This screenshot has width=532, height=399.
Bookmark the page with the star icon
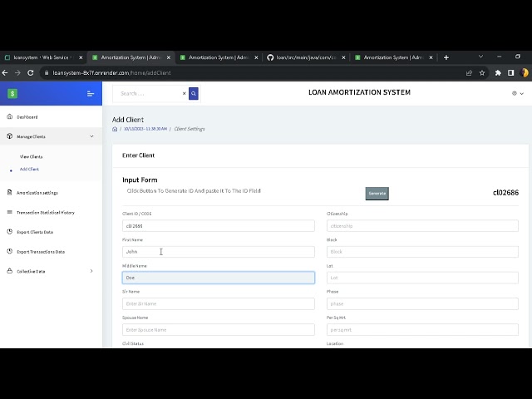(x=482, y=73)
